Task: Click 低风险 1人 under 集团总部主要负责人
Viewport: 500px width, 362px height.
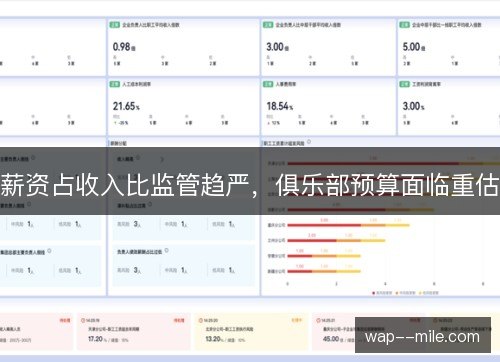Action: tap(70, 270)
